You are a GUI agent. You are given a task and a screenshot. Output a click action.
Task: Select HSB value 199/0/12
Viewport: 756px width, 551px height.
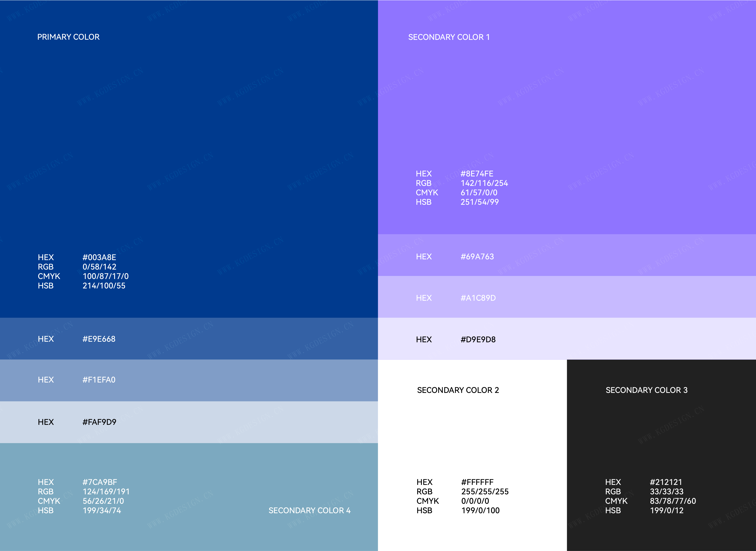(667, 511)
